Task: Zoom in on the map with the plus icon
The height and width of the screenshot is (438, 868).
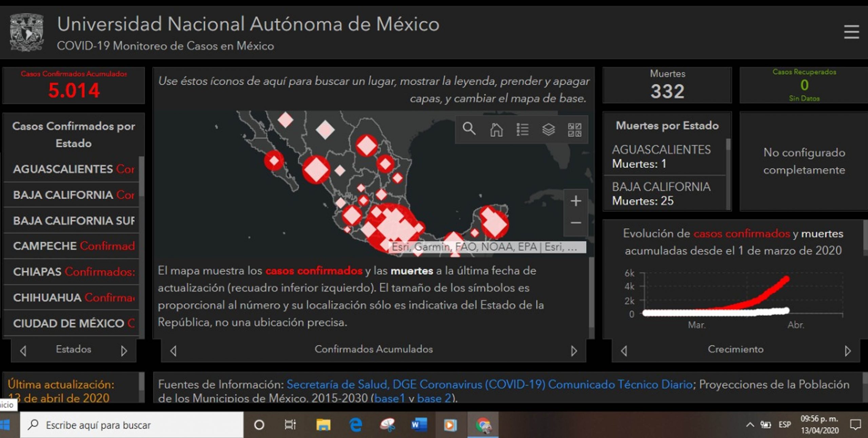Action: (x=575, y=201)
